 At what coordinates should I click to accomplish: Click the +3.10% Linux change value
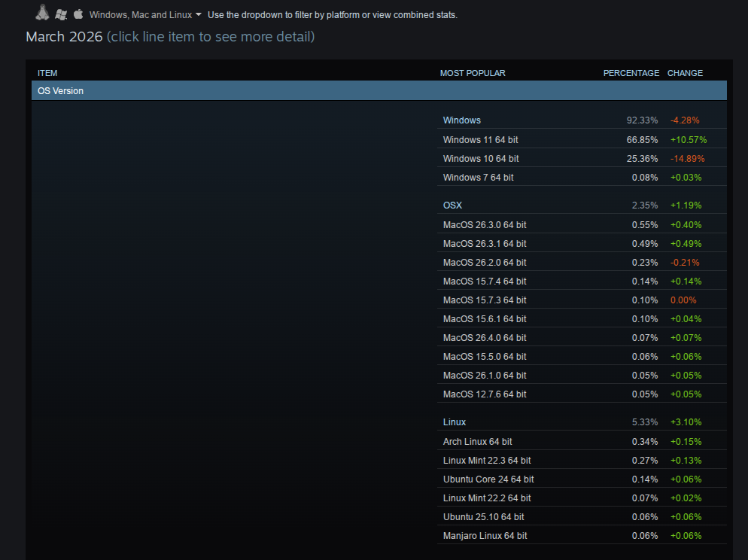coord(686,422)
